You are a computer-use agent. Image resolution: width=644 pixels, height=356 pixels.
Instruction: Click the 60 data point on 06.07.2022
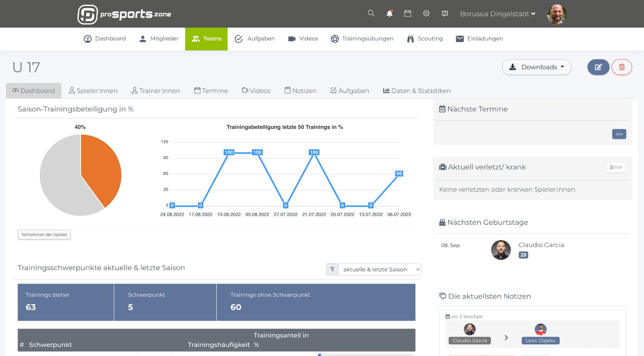(x=399, y=174)
